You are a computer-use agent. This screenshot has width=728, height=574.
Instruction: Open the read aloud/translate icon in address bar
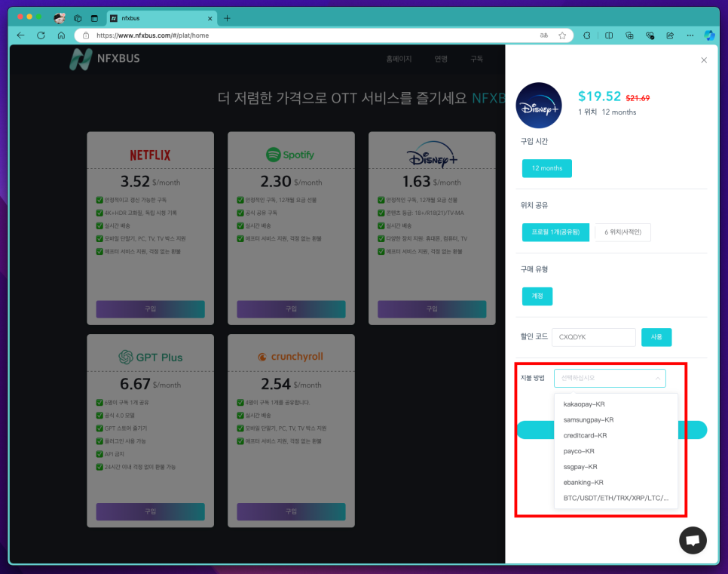click(543, 35)
